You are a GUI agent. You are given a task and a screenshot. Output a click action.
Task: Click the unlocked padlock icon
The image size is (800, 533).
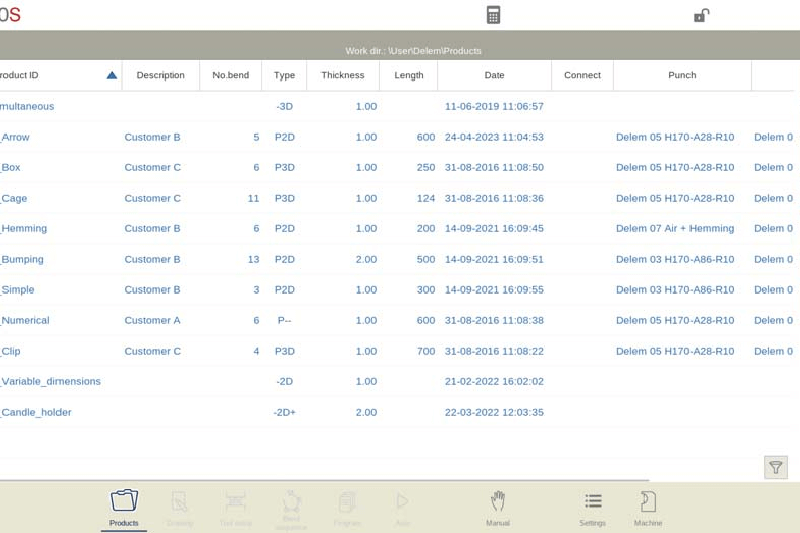(x=701, y=15)
